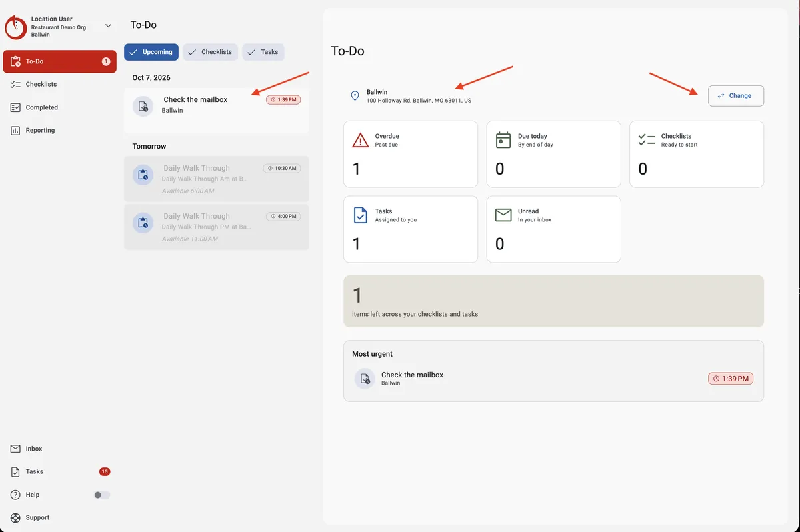
Task: Open the Unread inbox card
Action: click(x=554, y=229)
